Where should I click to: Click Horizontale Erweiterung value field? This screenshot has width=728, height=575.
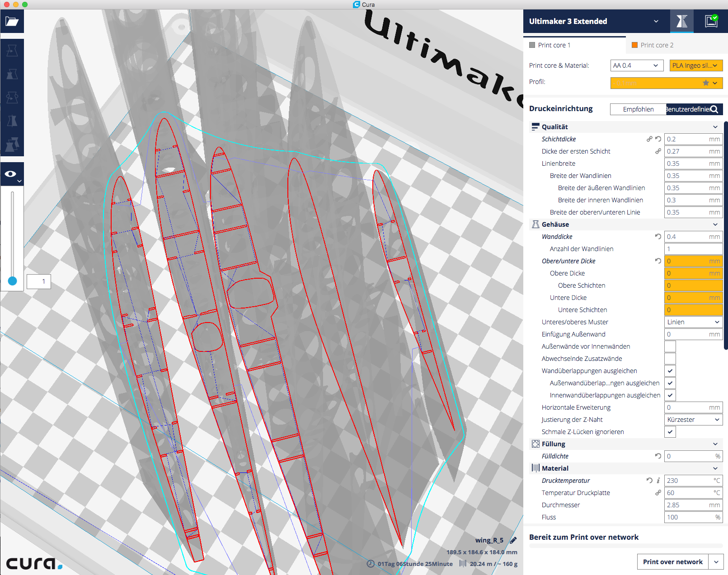(x=694, y=407)
